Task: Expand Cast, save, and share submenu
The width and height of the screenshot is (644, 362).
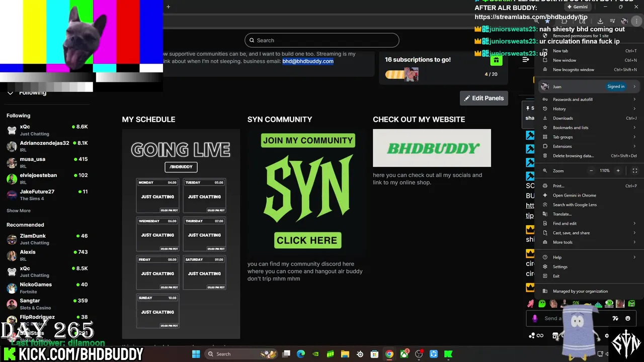Action: (x=589, y=233)
